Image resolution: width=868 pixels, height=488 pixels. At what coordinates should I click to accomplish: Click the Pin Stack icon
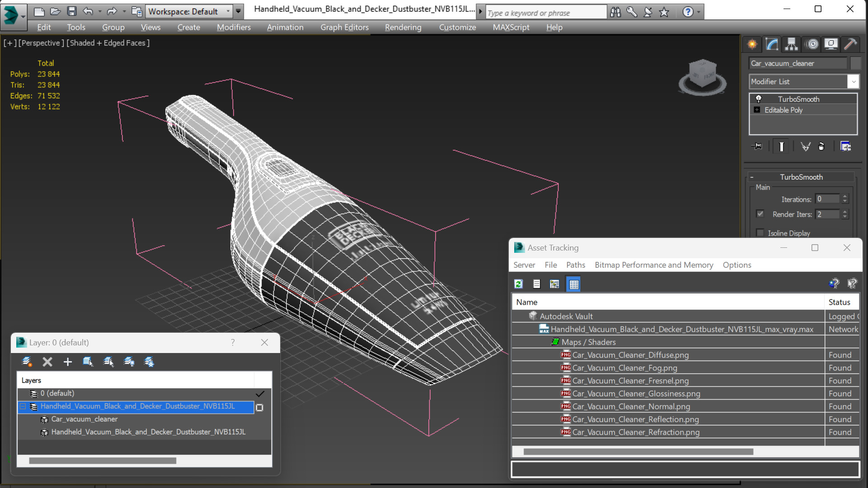pos(757,146)
